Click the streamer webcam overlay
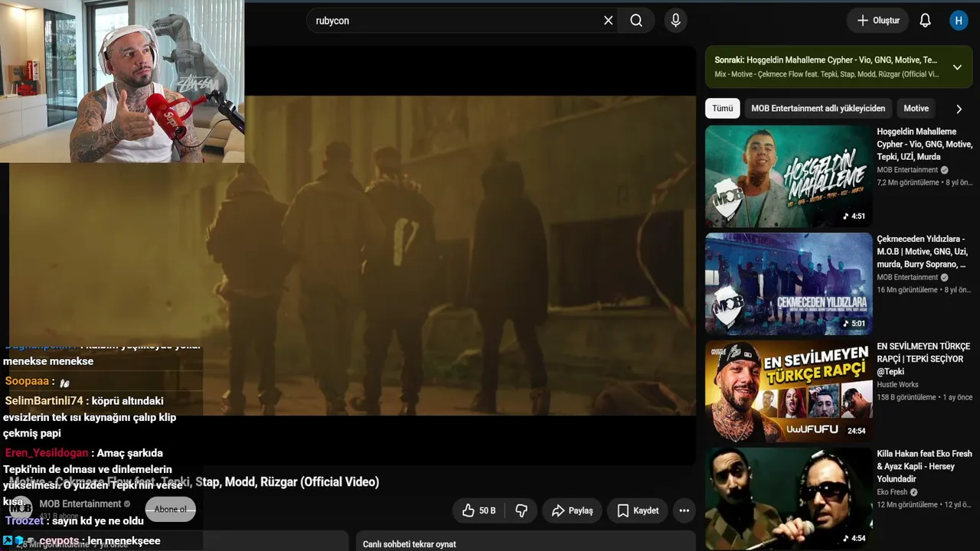This screenshot has height=551, width=980. pos(122,81)
